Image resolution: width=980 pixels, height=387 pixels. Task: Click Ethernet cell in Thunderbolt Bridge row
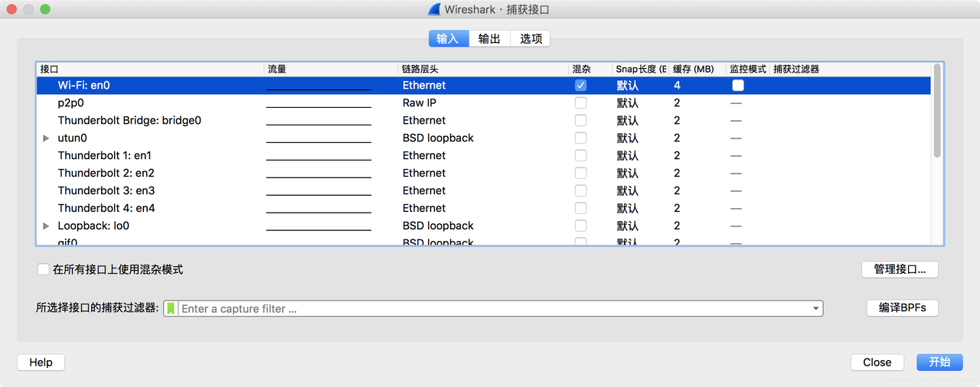[x=424, y=121]
